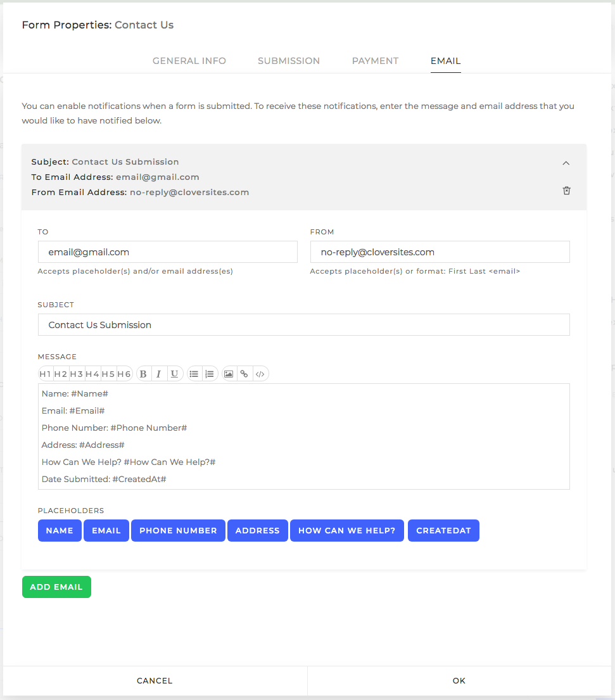Insert the HOW CAN WE HELP? placeholder
Image resolution: width=615 pixels, height=700 pixels.
[x=346, y=530]
